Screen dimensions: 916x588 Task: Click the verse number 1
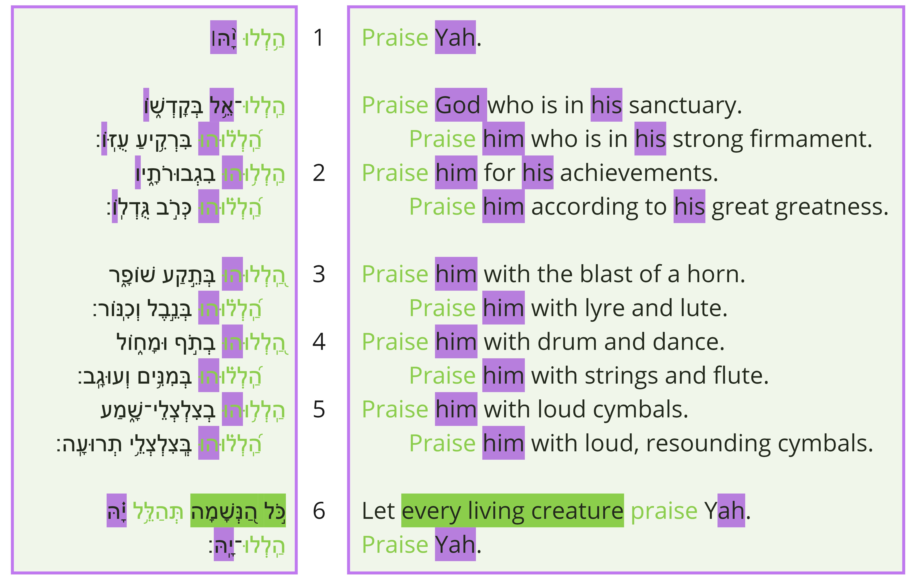[x=318, y=37]
